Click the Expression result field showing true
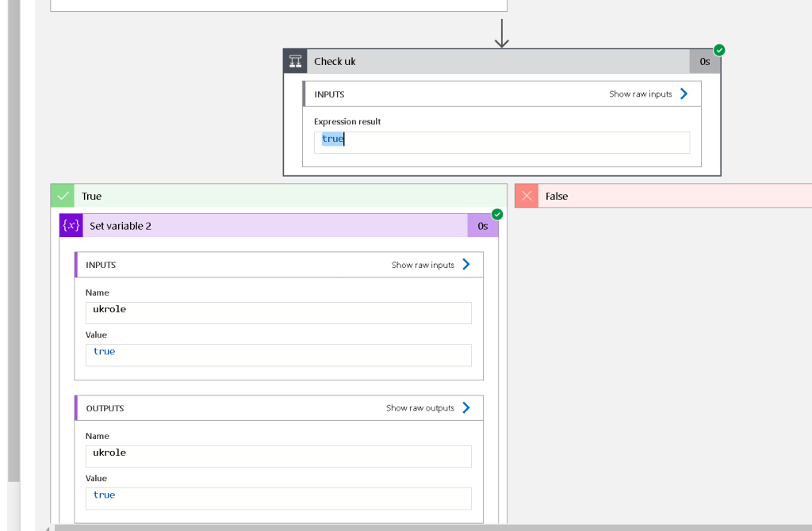The image size is (812, 531). click(502, 143)
